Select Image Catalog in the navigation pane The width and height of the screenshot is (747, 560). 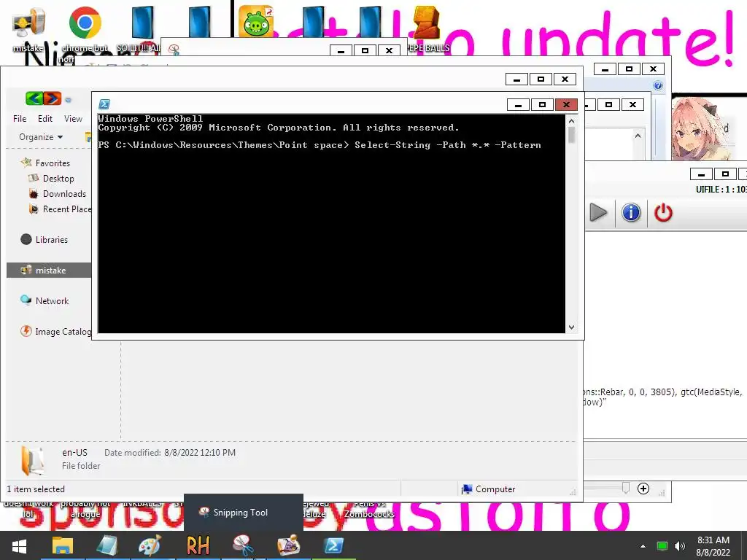pyautogui.click(x=55, y=332)
